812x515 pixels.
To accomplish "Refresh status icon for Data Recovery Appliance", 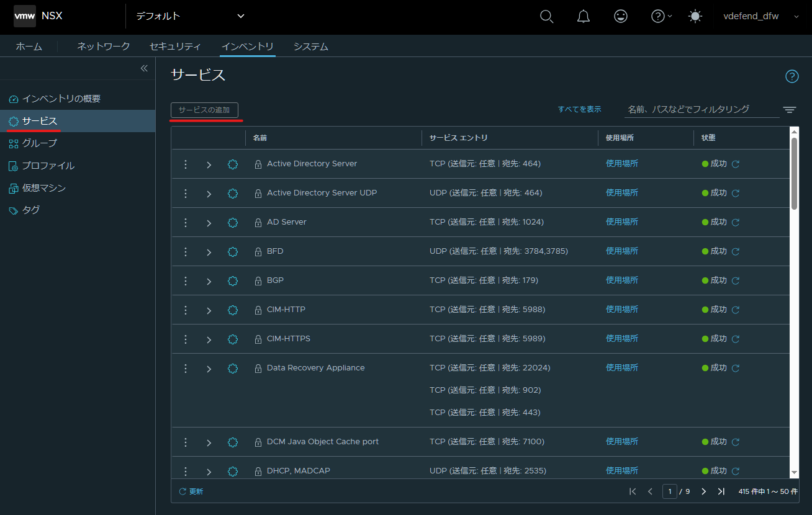I will point(736,368).
